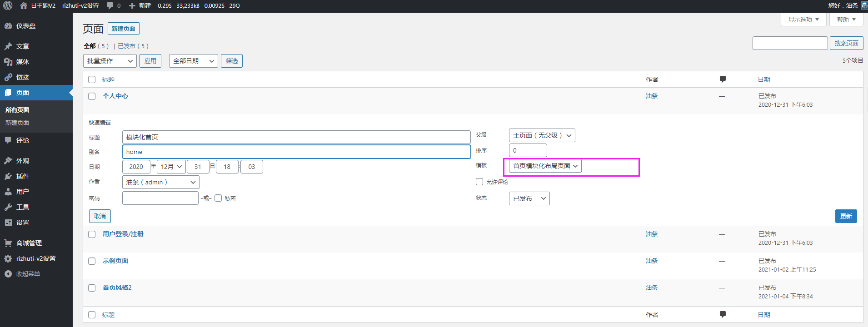This screenshot has width=868, height=327.
Task: Check the box for 示例页面 row
Action: tap(92, 261)
